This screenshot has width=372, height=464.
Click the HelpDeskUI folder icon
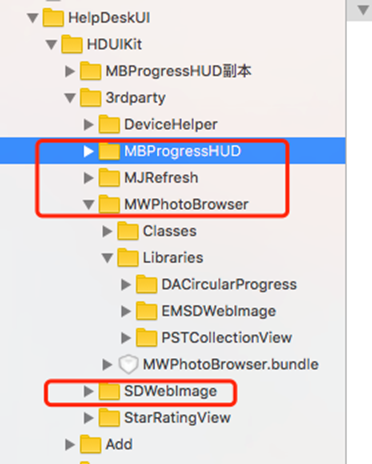click(x=53, y=18)
